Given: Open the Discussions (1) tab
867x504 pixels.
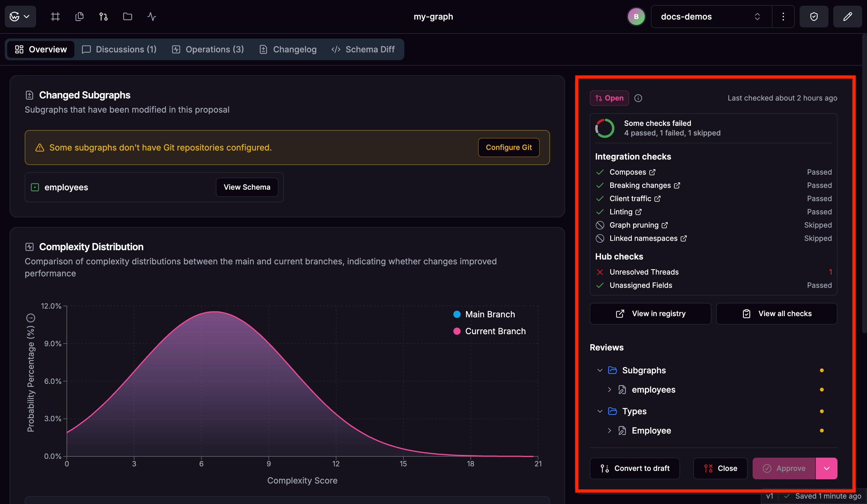Looking at the screenshot, I should [x=119, y=50].
